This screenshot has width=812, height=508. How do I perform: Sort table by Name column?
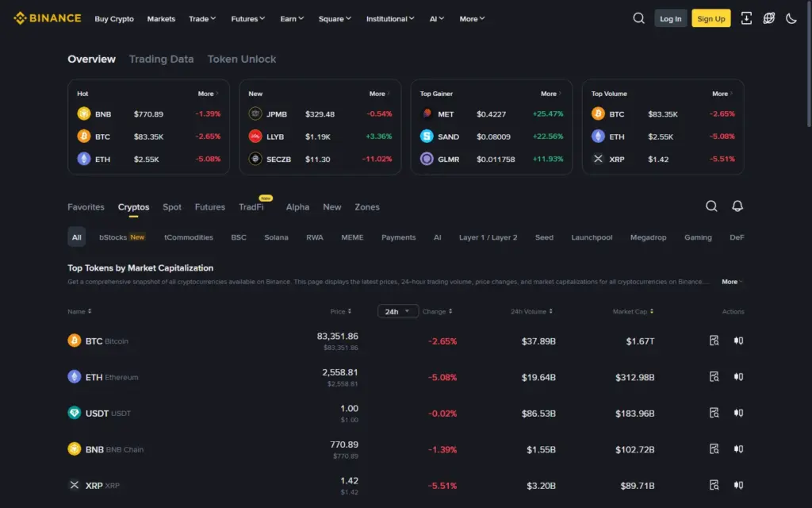(79, 311)
